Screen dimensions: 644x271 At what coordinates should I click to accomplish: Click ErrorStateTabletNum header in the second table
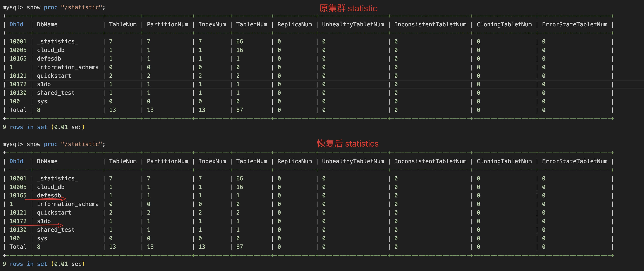pyautogui.click(x=574, y=161)
